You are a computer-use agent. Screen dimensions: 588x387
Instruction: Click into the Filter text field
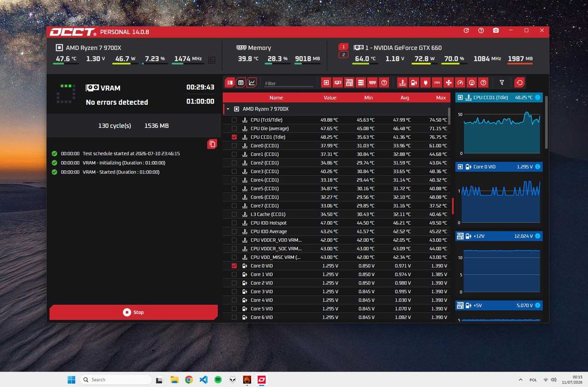(x=288, y=84)
